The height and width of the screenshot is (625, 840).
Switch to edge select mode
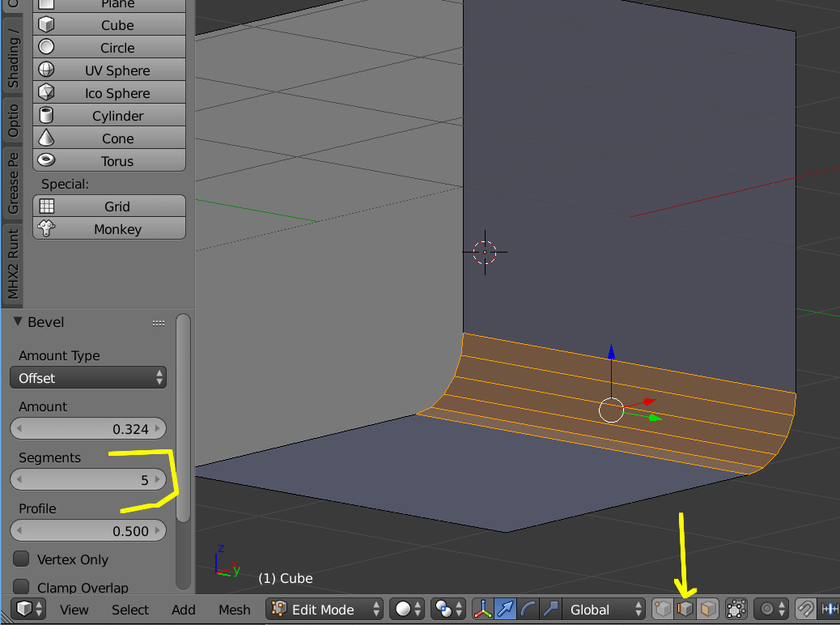(685, 609)
